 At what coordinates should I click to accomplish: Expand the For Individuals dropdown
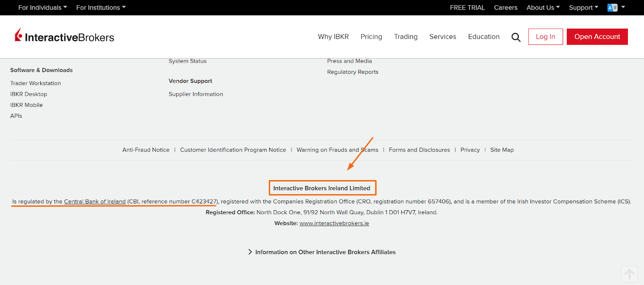click(43, 8)
